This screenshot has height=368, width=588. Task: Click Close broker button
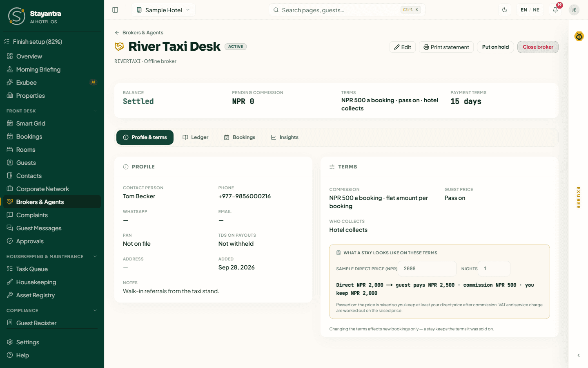(538, 47)
